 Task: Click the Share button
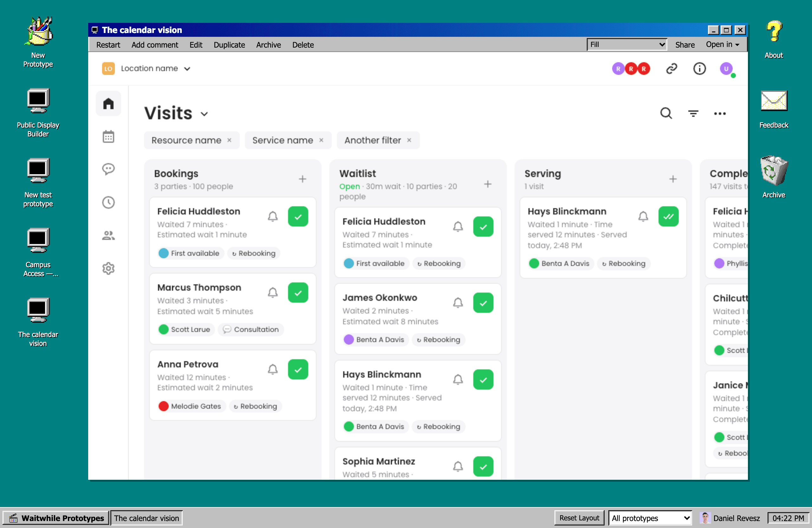click(684, 45)
